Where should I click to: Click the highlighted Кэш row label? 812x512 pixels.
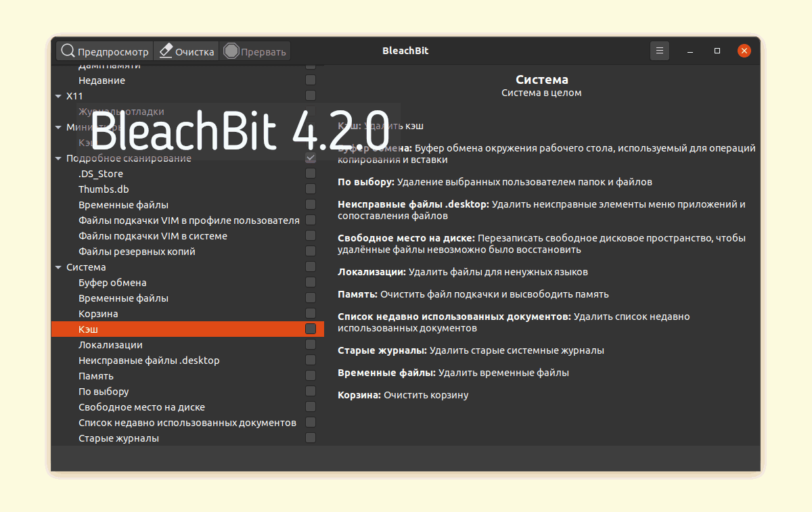(88, 329)
